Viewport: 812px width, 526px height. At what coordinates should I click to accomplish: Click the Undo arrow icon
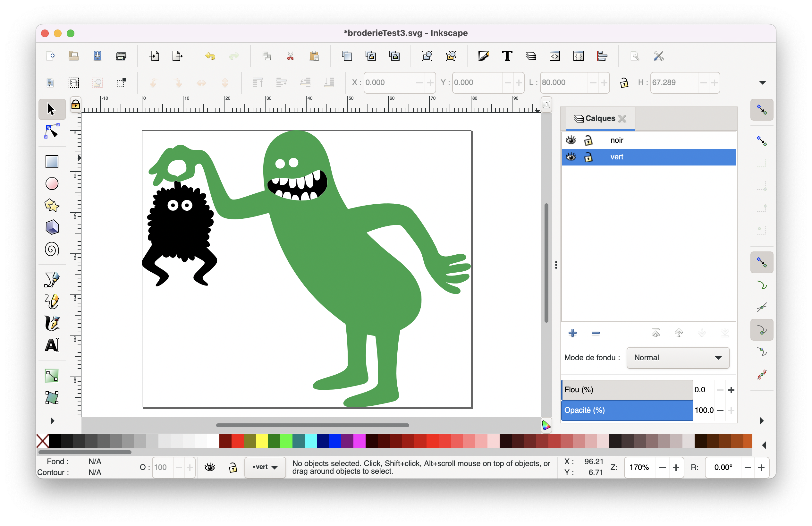click(210, 56)
